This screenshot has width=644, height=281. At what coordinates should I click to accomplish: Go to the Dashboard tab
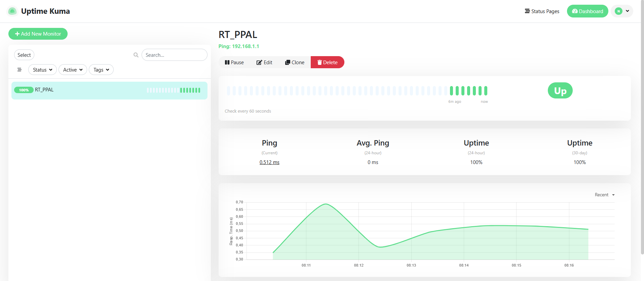(x=587, y=11)
